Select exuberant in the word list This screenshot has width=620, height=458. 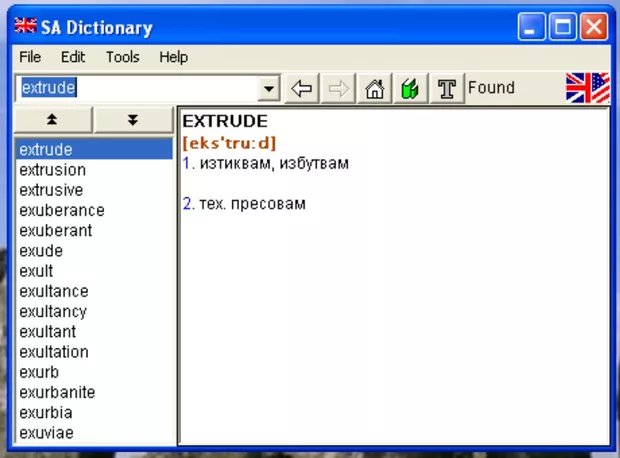point(94,230)
